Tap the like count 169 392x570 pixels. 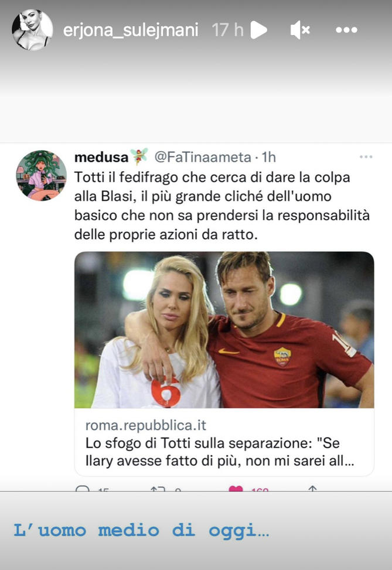[259, 492]
